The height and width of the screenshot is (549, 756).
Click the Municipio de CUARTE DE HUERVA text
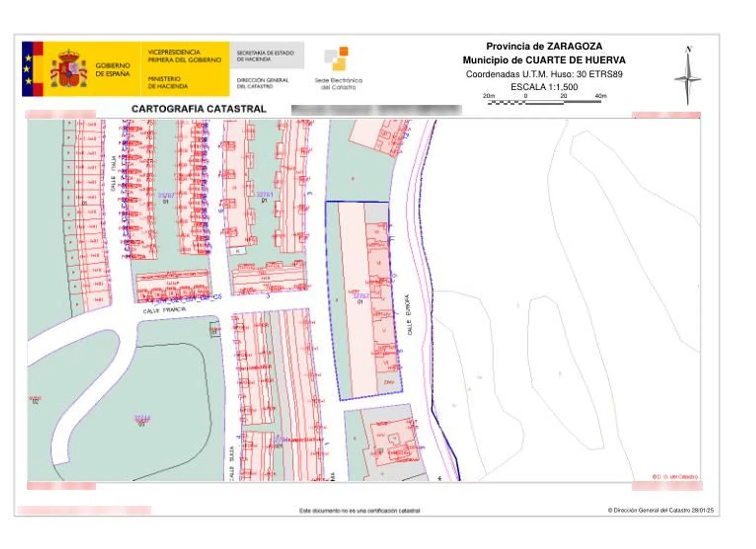[x=544, y=60]
